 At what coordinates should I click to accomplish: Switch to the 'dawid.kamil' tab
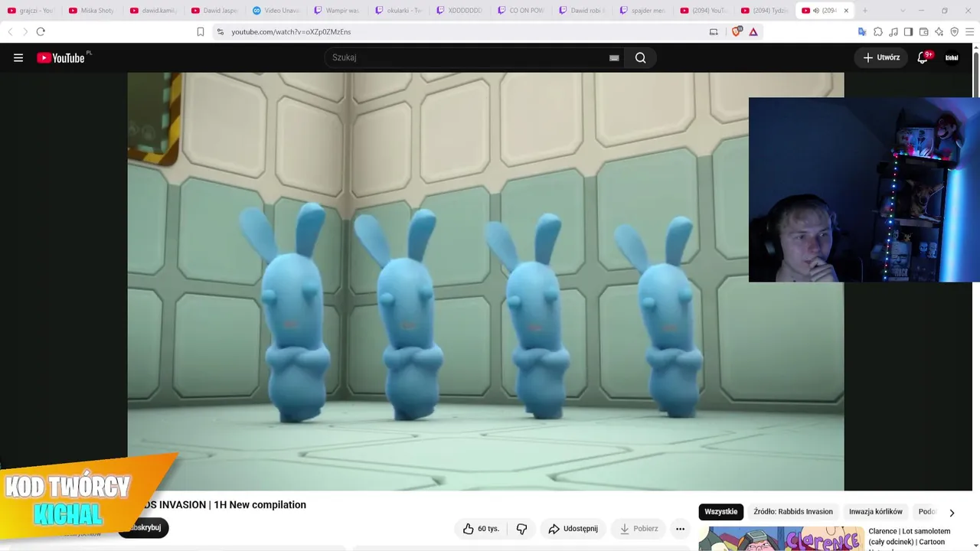(153, 11)
